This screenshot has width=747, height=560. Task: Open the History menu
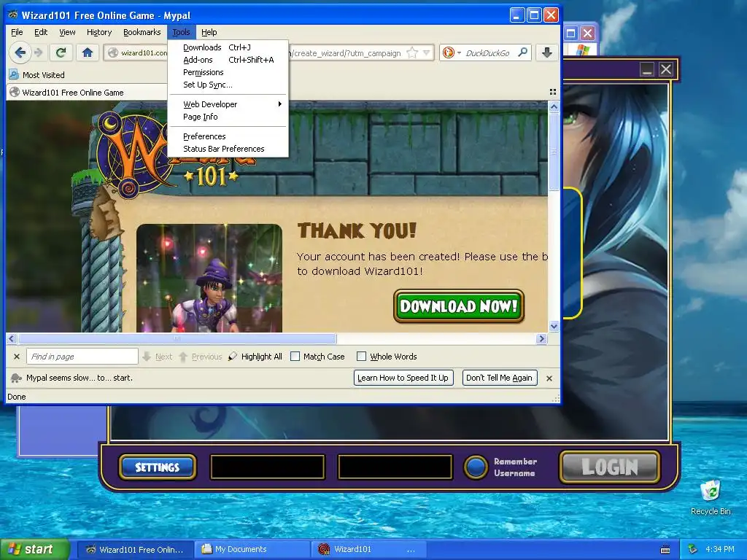point(99,32)
